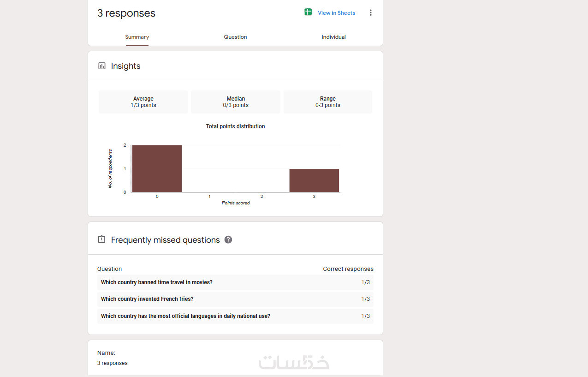Select the Median points card
Image resolution: width=588 pixels, height=377 pixels.
(236, 102)
